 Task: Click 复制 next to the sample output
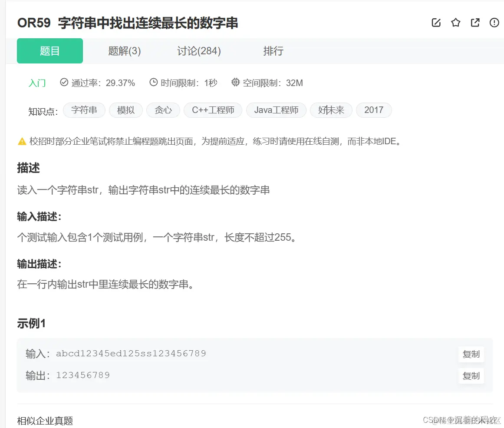[x=471, y=376]
